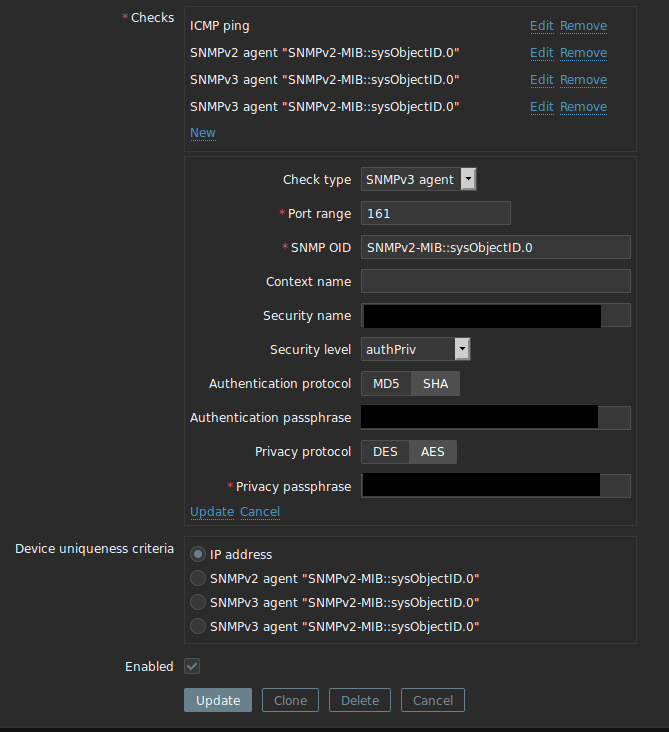669x732 pixels.
Task: Click the Context name field
Action: 495,281
